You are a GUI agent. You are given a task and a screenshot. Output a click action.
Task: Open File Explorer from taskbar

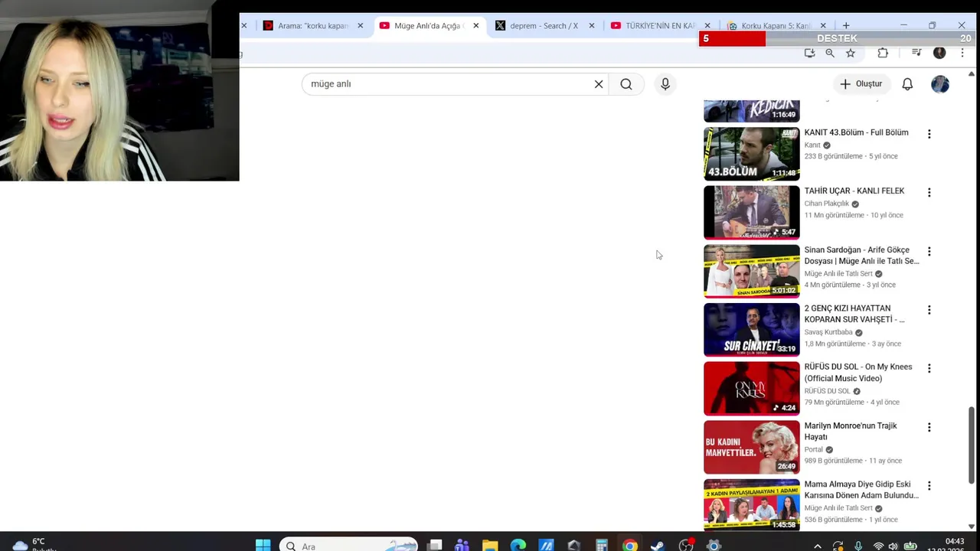tap(490, 546)
